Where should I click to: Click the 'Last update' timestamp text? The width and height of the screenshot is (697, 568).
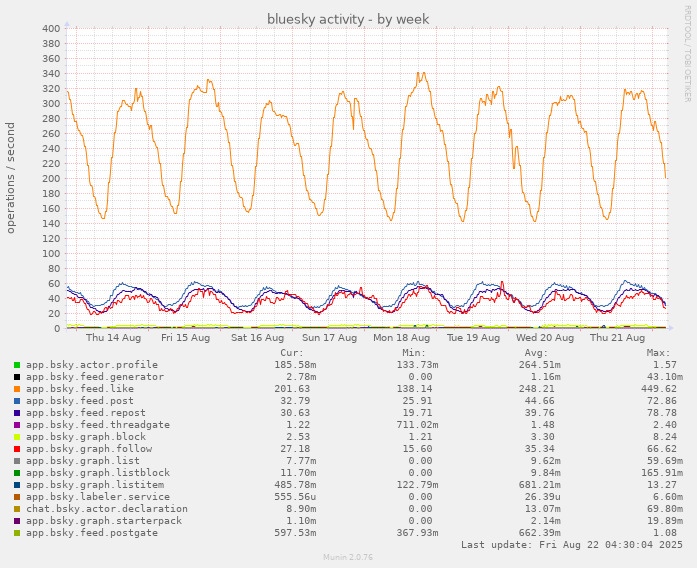pos(572,545)
